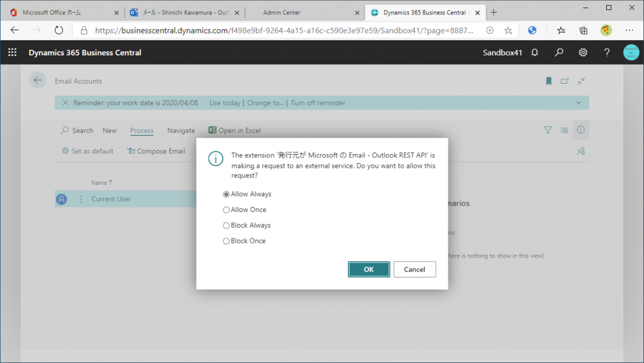This screenshot has height=363, width=644.
Task: Open the settings gear menu
Action: [583, 52]
